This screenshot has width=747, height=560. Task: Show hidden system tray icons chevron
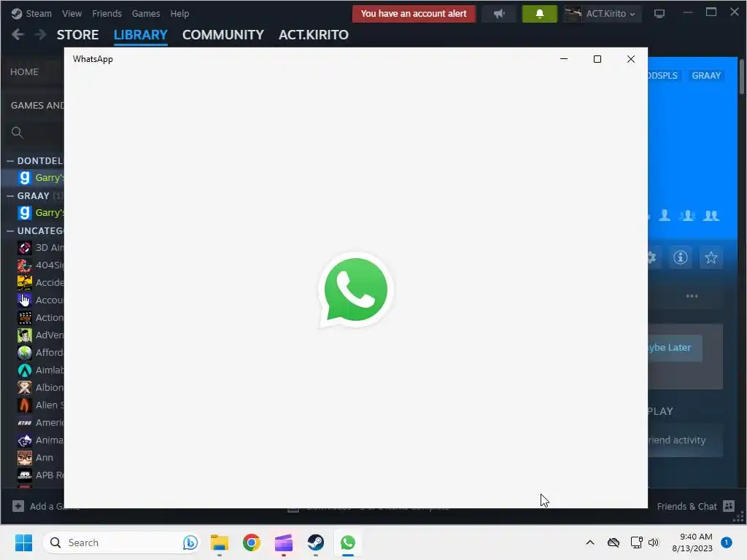(x=589, y=542)
